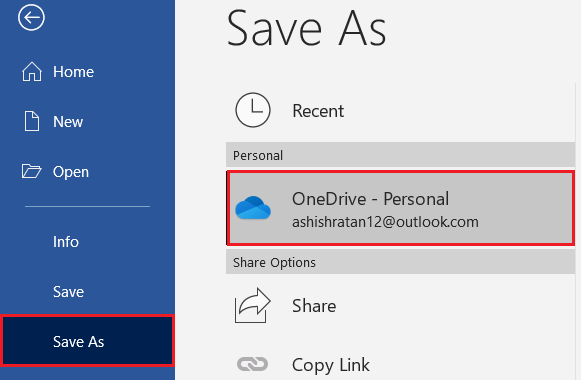
Task: Go to Home in backstage menu
Action: tap(73, 71)
